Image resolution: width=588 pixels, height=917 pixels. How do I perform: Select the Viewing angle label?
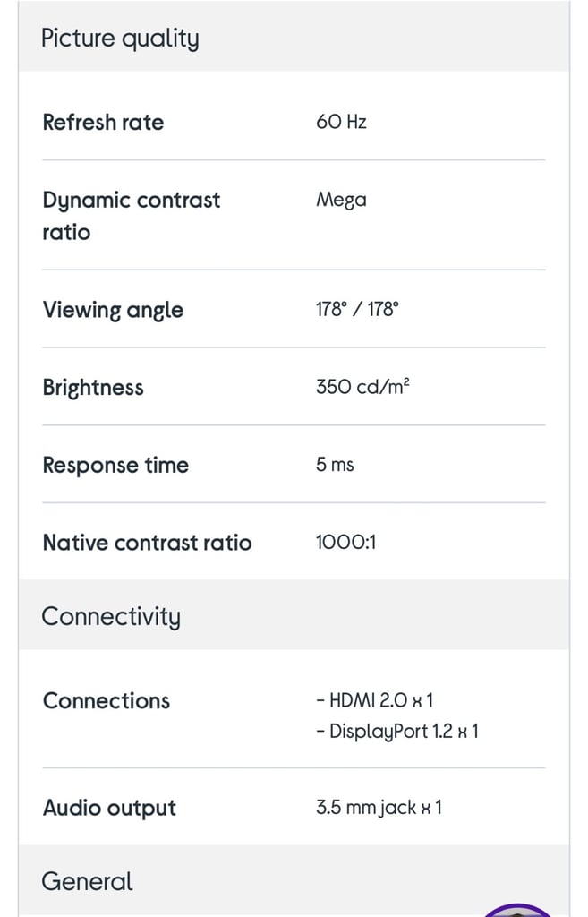[113, 310]
